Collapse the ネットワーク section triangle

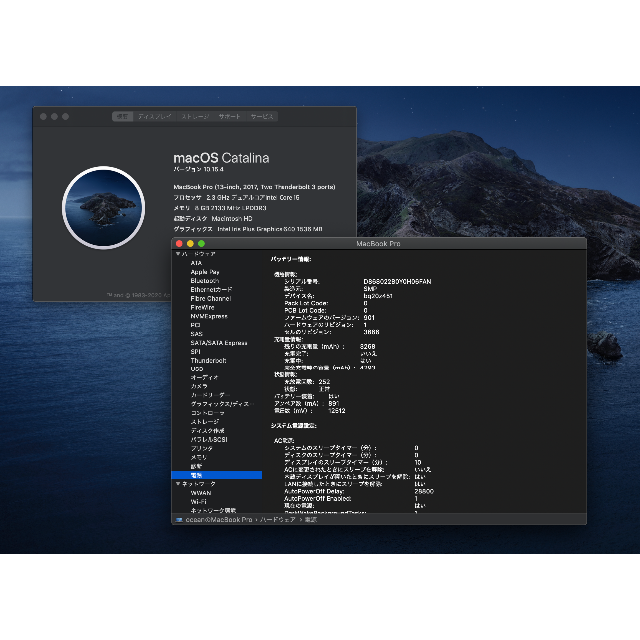coord(178,484)
